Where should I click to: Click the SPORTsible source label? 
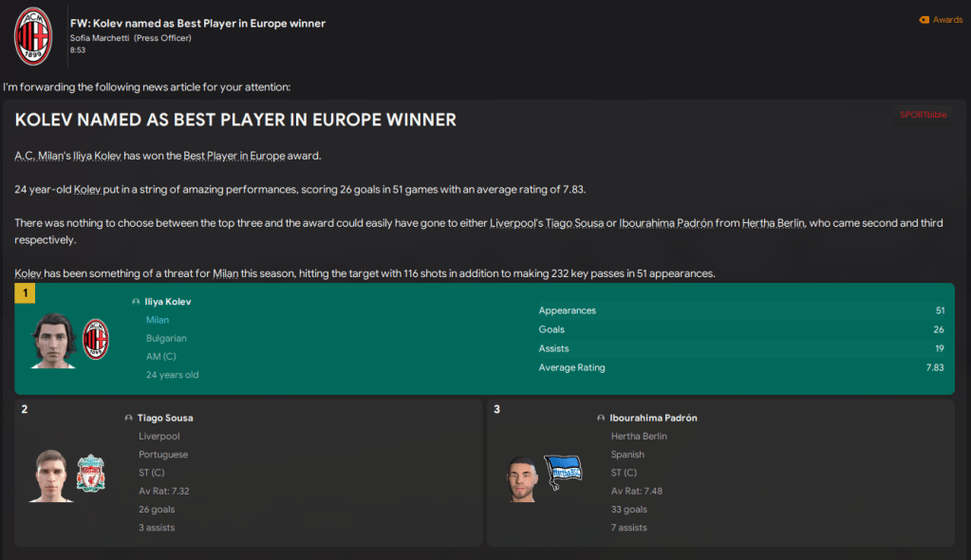point(923,115)
